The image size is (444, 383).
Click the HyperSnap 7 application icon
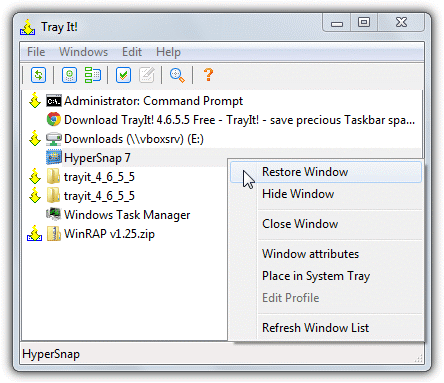pyautogui.click(x=54, y=158)
